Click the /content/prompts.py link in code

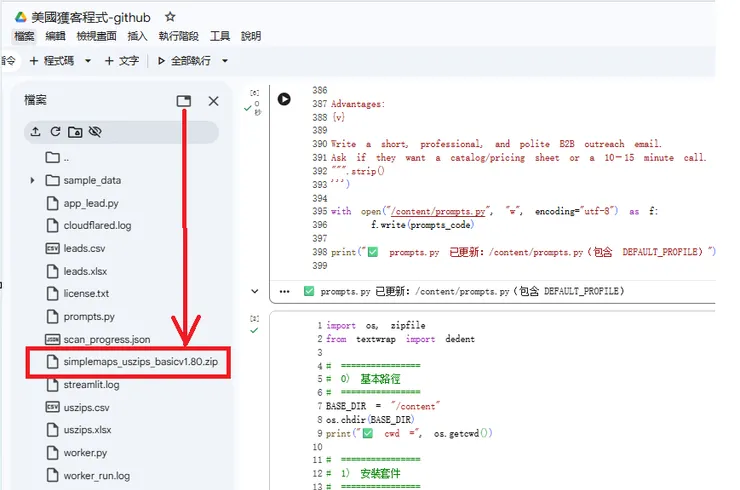coord(439,211)
